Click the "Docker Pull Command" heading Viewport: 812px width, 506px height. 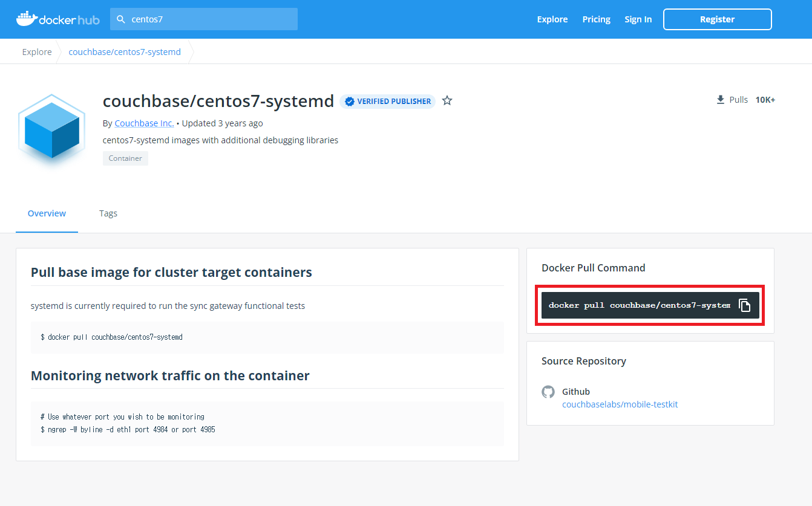click(x=594, y=268)
